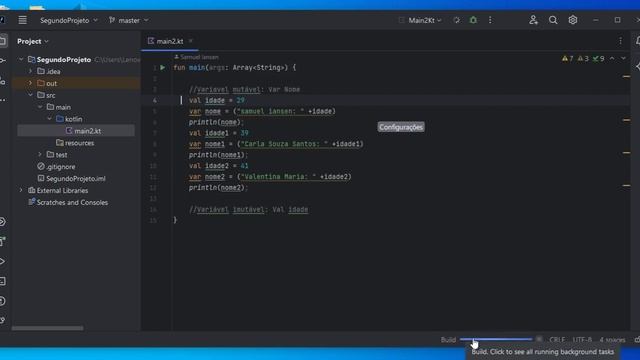
Task: Collapse the src folder
Action: point(30,95)
